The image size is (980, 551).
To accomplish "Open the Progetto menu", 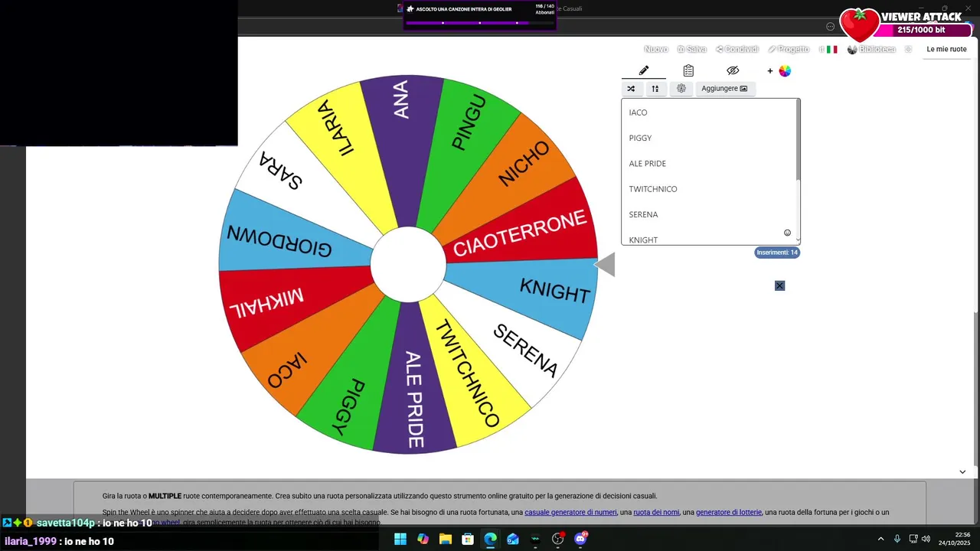I will tap(789, 49).
